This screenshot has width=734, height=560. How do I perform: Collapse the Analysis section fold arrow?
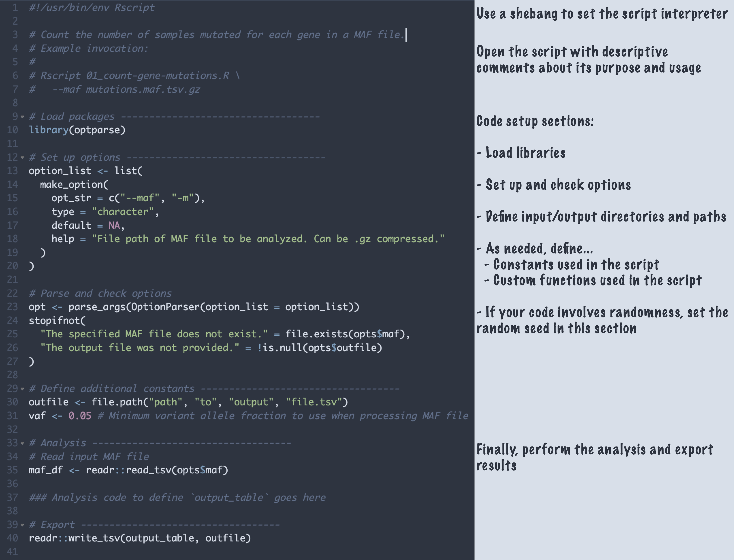coord(22,443)
